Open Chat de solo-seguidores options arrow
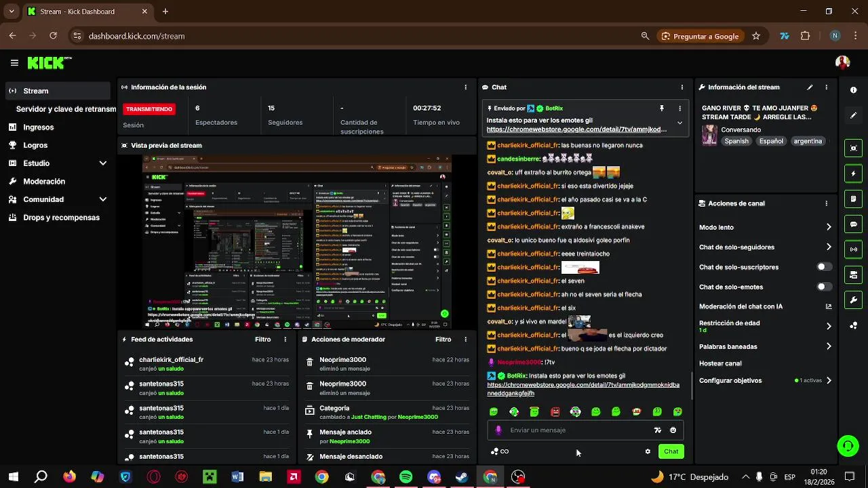868x488 pixels. (828, 247)
